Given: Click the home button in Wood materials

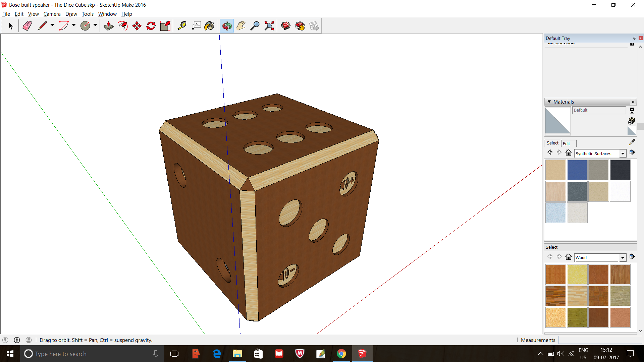Looking at the screenshot, I should click(x=569, y=257).
